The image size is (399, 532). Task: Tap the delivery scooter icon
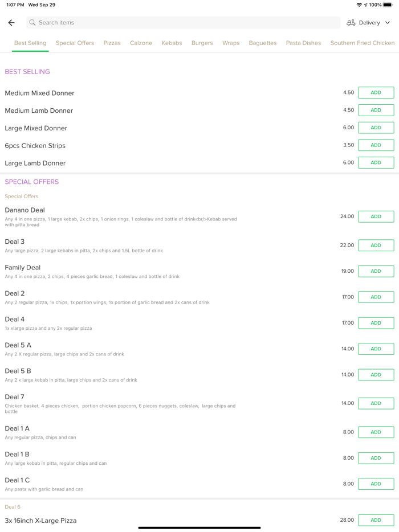(x=351, y=23)
